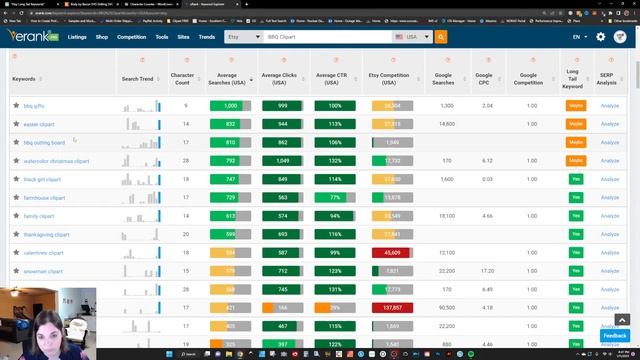Click the BBQ Clipart search input field
The height and width of the screenshot is (360, 640).
click(328, 37)
